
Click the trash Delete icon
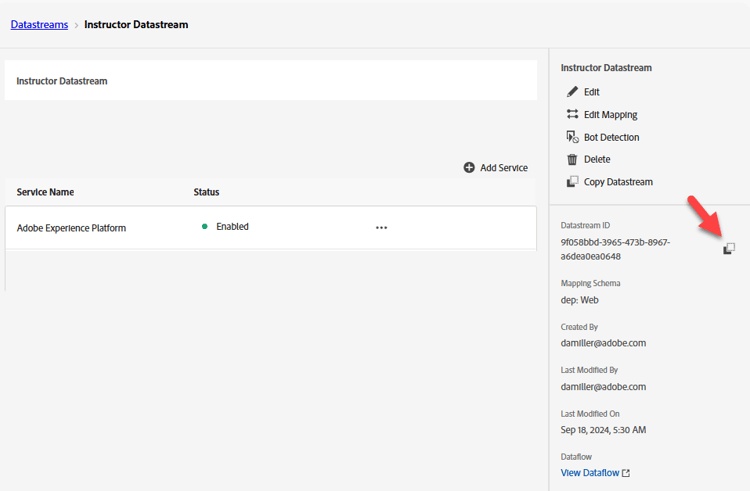click(x=572, y=159)
